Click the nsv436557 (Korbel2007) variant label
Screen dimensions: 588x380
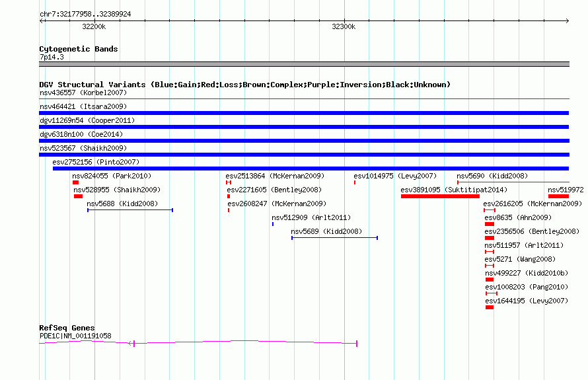pos(83,93)
